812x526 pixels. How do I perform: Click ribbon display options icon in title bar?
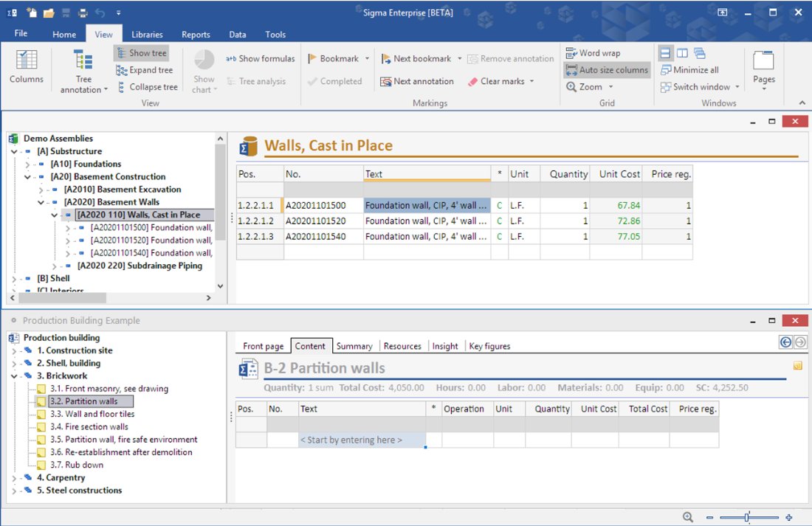coord(723,13)
